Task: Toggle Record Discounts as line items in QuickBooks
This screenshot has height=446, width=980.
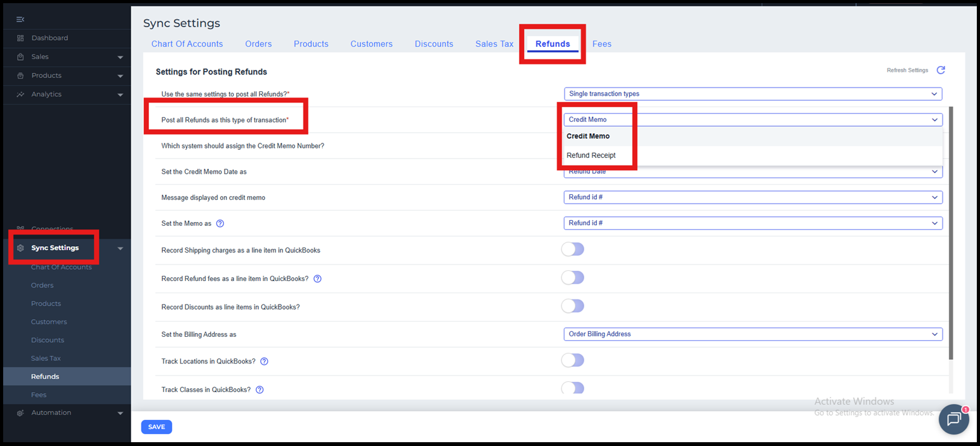Action: [x=572, y=306]
